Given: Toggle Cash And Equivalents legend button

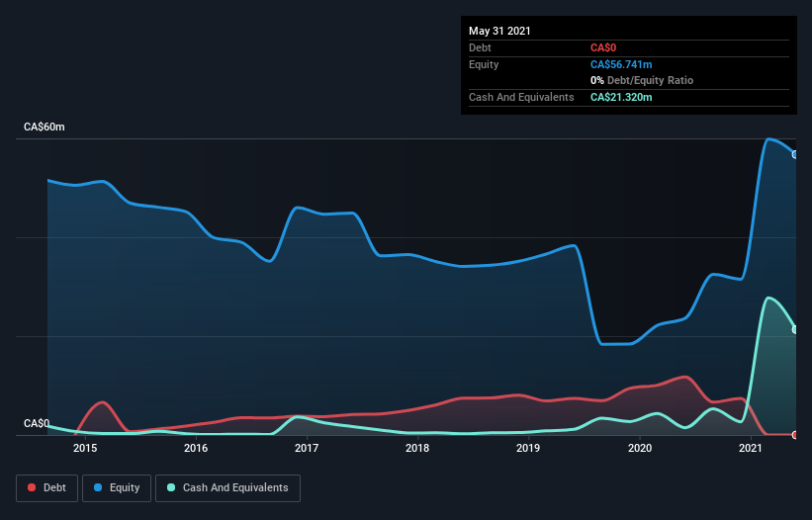Looking at the screenshot, I should click(227, 488).
